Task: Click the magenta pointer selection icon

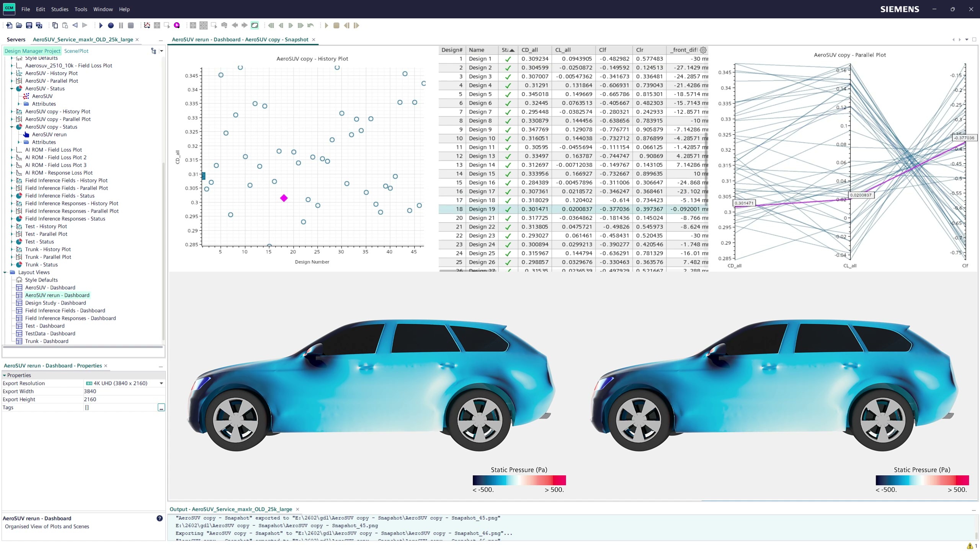Action: coord(177,25)
